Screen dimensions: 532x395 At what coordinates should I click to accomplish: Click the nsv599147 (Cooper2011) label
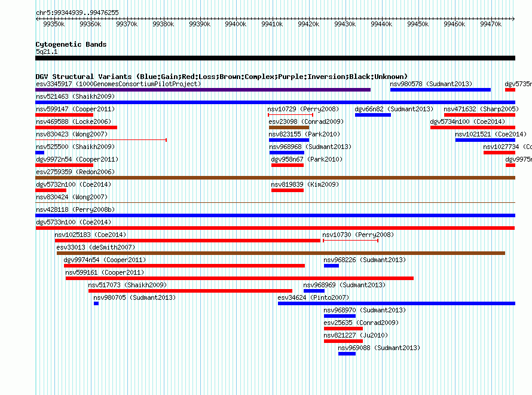(75, 109)
